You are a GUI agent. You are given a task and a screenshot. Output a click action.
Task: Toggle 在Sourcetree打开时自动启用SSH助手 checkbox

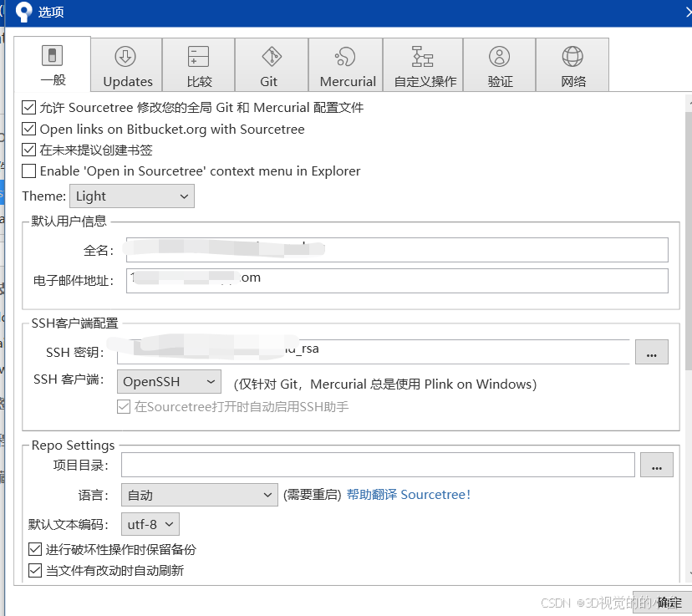coord(124,406)
